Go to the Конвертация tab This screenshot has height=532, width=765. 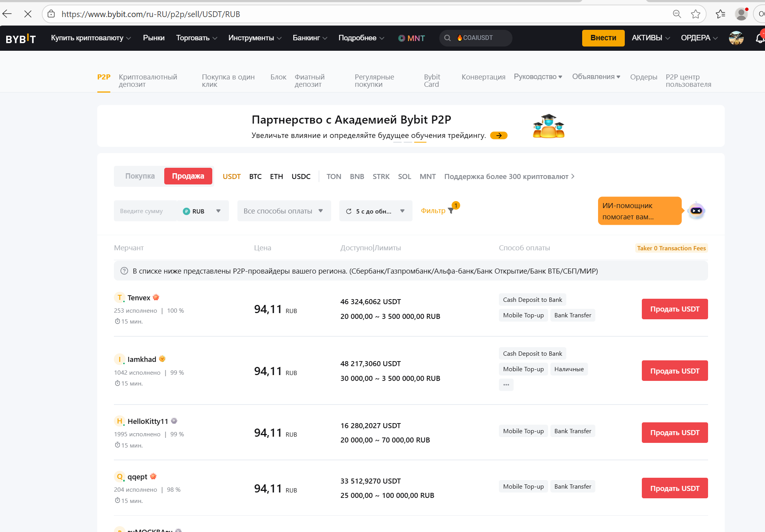pos(483,77)
